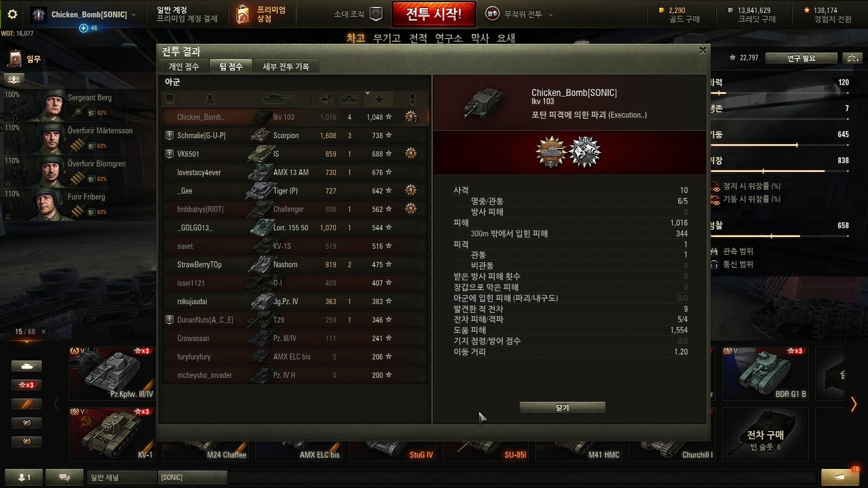The width and height of the screenshot is (868, 488).
Task: Sort team list by kills column icon
Action: (349, 99)
